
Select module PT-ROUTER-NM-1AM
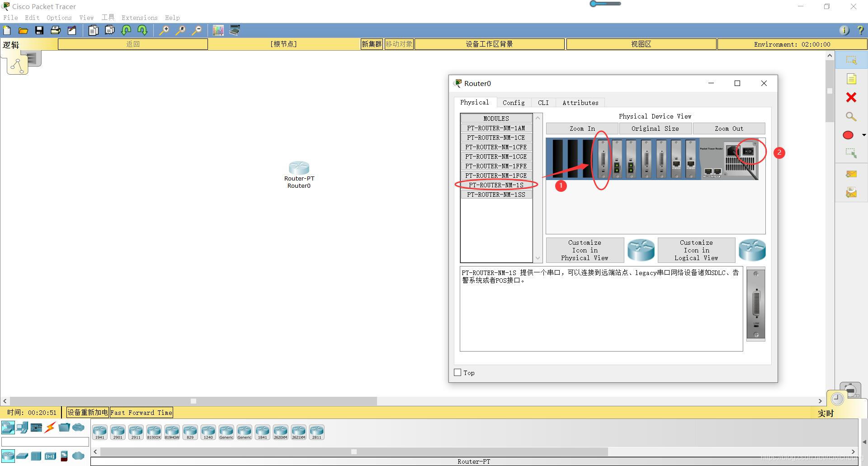[496, 128]
